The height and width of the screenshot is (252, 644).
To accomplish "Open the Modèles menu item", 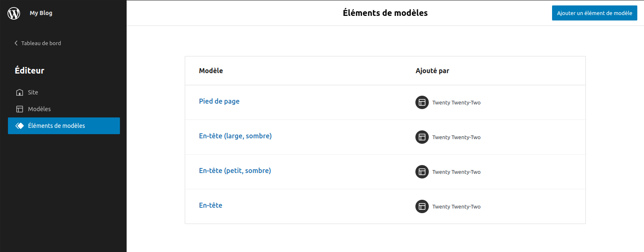I will [64, 109].
